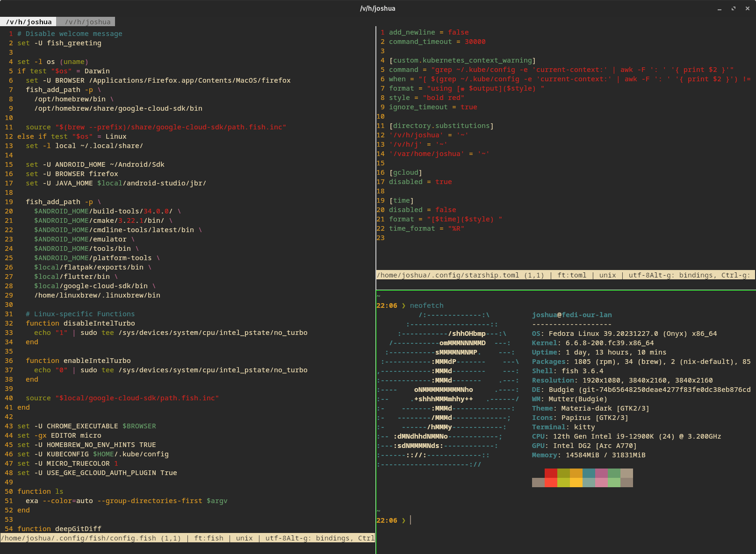756x554 pixels.
Task: Select the light green swatch in lower palette row
Action: tap(614, 483)
